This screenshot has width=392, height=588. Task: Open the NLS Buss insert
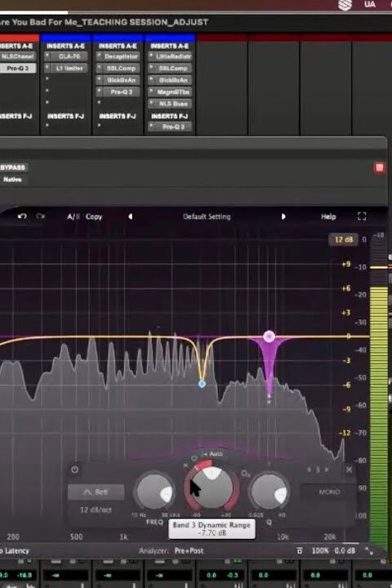point(173,104)
